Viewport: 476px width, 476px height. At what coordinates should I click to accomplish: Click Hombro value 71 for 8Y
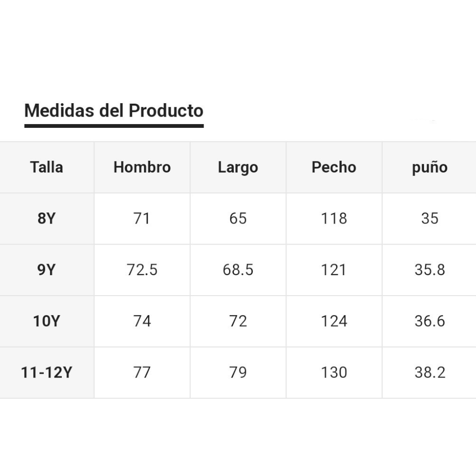click(x=142, y=218)
